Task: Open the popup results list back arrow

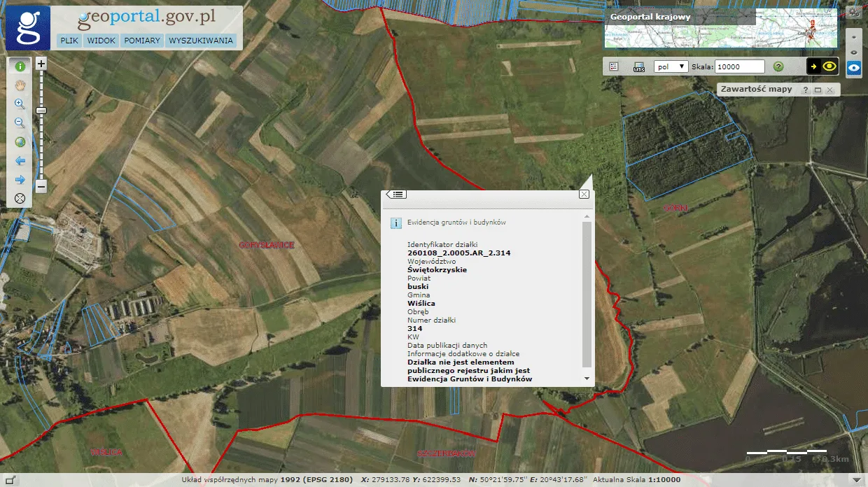Action: tap(396, 195)
